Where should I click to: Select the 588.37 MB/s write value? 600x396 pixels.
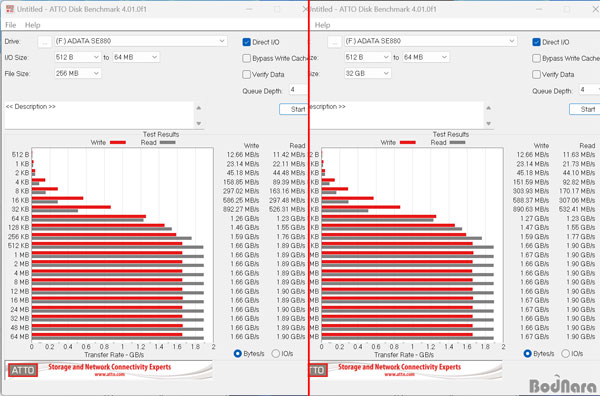[531, 200]
